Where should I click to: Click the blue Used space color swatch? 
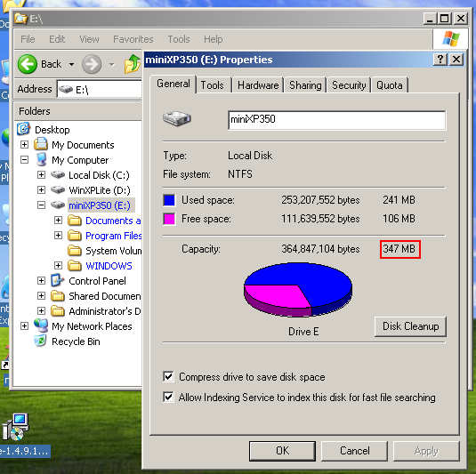click(x=169, y=200)
